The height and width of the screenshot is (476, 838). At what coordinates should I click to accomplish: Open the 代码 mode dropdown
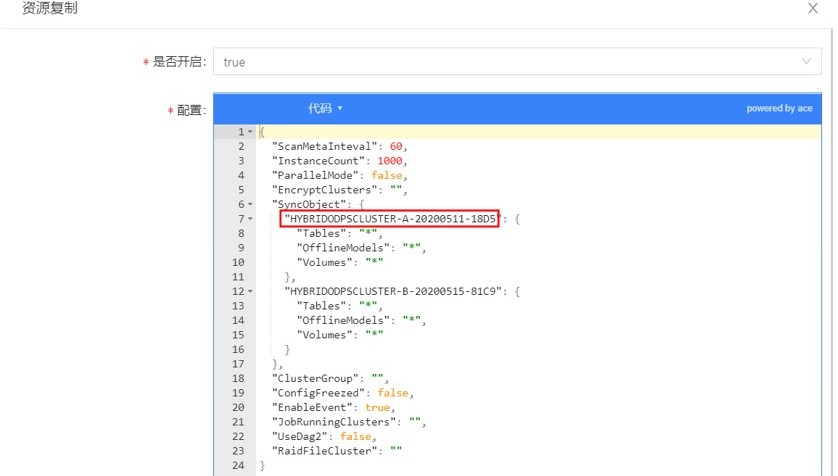point(325,108)
